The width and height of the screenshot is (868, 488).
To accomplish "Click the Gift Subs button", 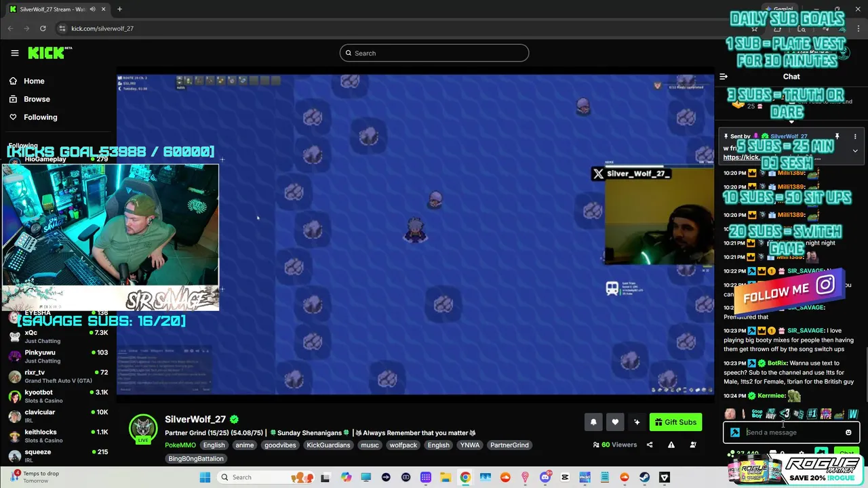I will point(675,422).
